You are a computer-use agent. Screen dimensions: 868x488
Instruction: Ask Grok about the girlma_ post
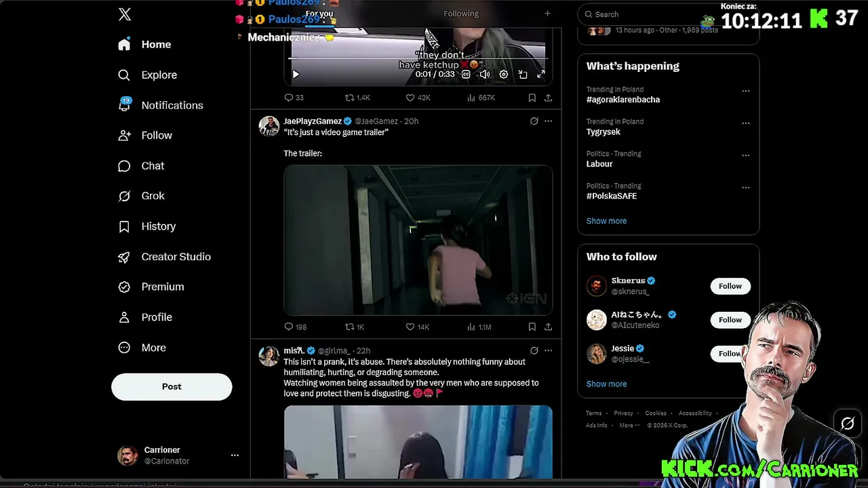[x=534, y=350]
